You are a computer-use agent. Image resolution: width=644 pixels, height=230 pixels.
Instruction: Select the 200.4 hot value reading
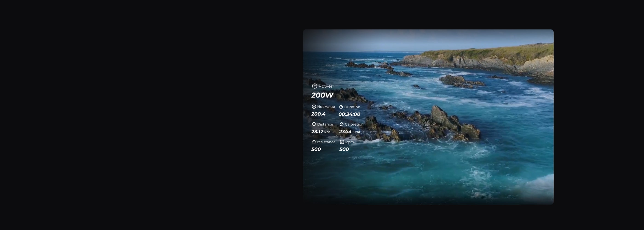[318, 114]
